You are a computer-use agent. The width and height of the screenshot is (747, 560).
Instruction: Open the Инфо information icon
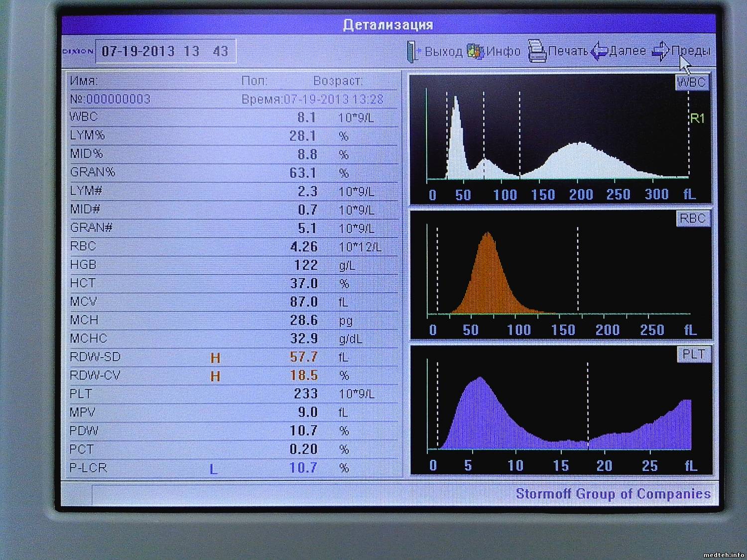point(476,51)
